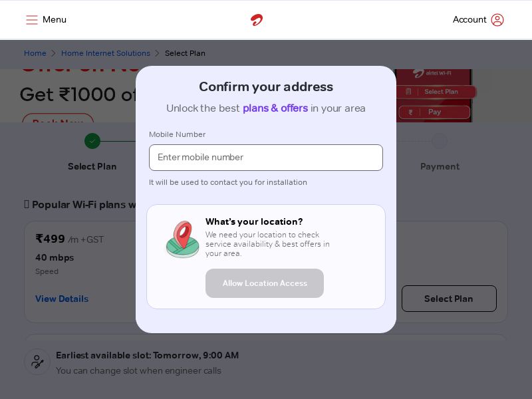Click the Select Plan button on the plan card
532x399 pixels.
(x=449, y=299)
